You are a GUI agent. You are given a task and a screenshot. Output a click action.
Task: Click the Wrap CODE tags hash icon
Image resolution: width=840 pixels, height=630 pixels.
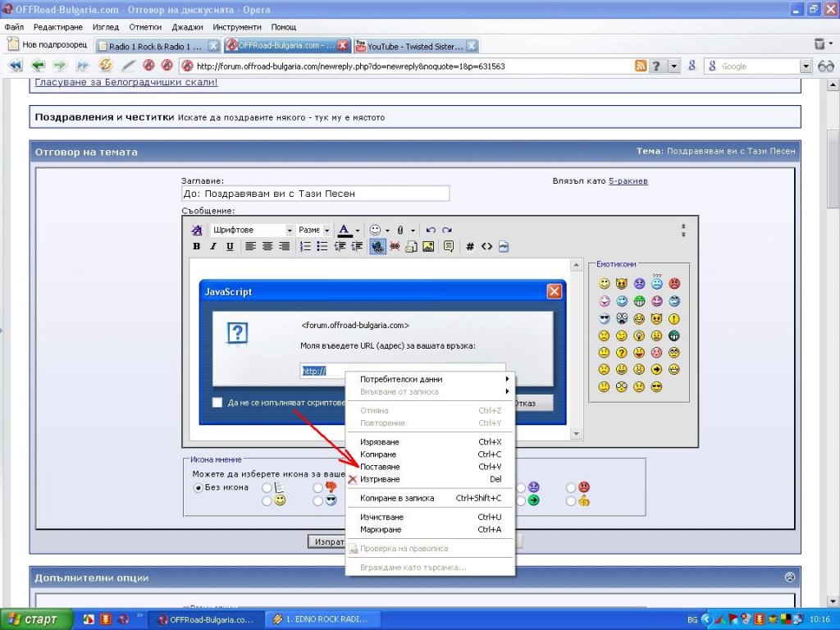click(x=470, y=246)
